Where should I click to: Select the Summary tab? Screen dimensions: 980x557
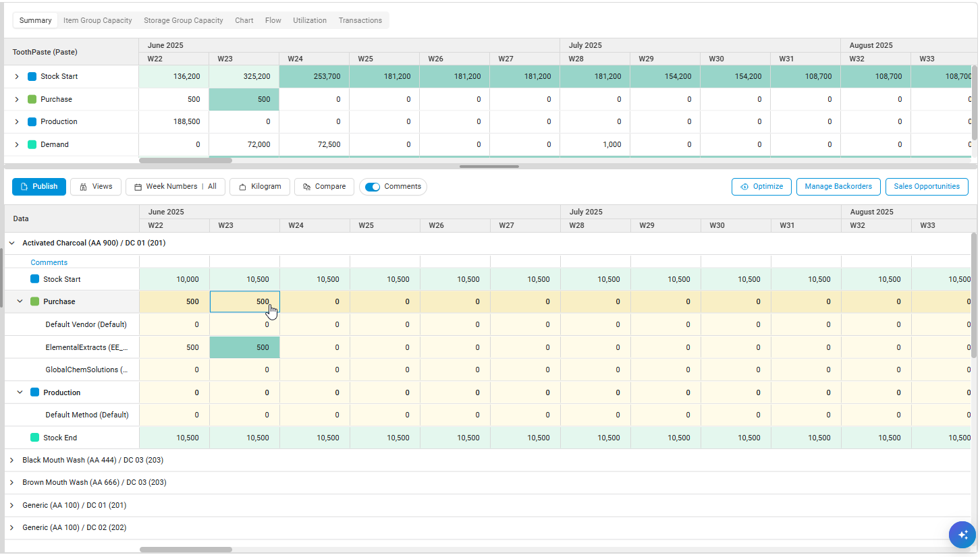(36, 20)
